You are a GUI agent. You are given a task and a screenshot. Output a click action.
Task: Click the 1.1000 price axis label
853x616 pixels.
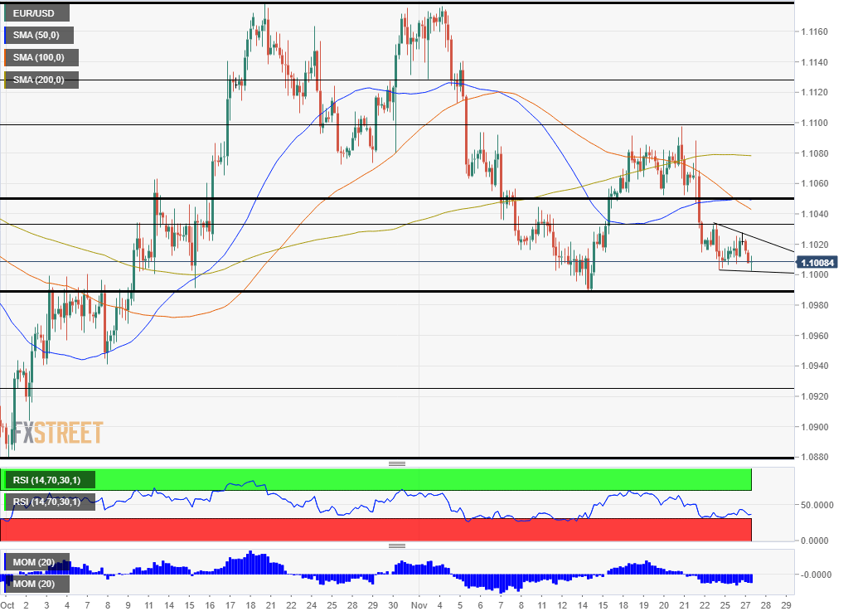click(x=814, y=274)
